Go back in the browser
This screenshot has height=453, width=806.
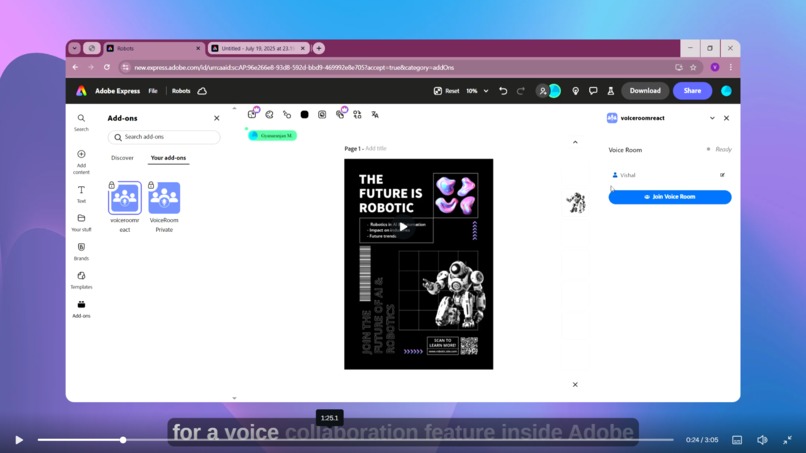(75, 67)
